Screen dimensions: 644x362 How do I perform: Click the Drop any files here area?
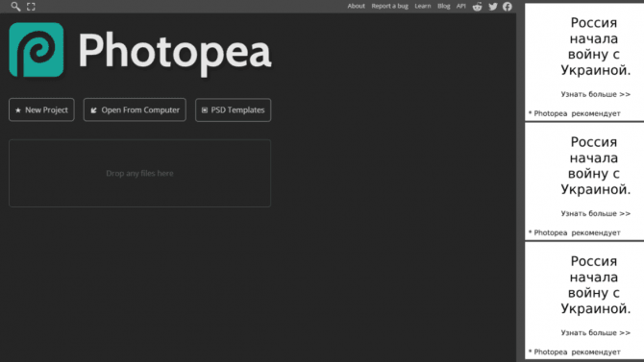pos(139,173)
